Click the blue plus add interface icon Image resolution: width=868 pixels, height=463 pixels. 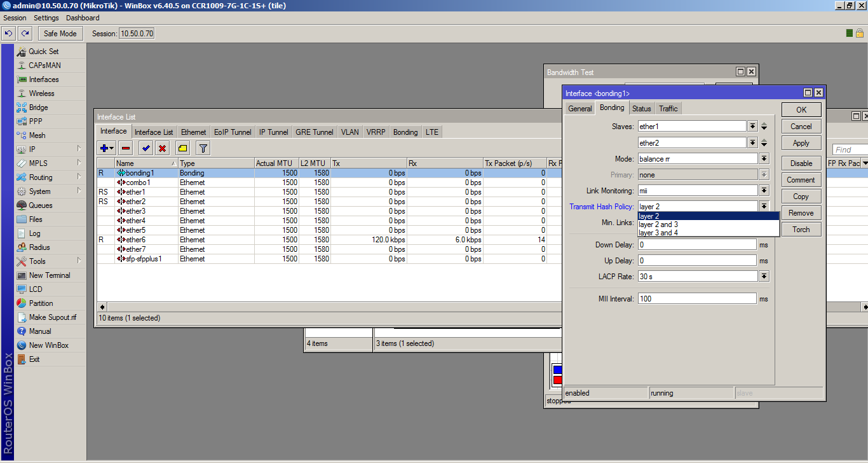tap(105, 148)
